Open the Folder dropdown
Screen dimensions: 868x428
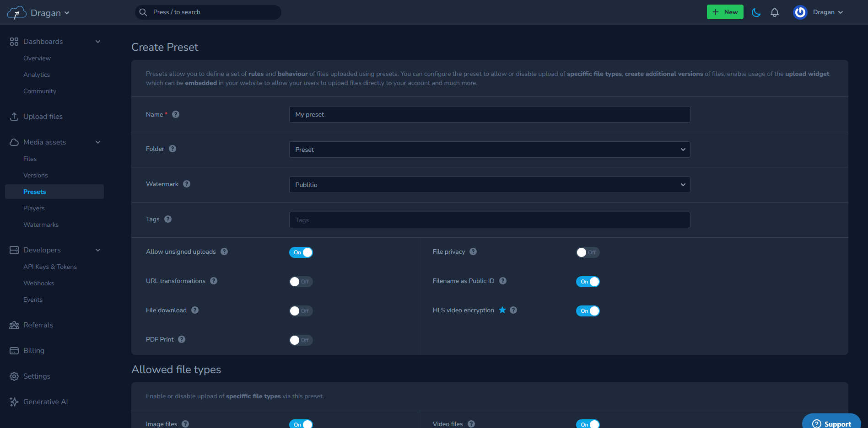[x=489, y=150]
